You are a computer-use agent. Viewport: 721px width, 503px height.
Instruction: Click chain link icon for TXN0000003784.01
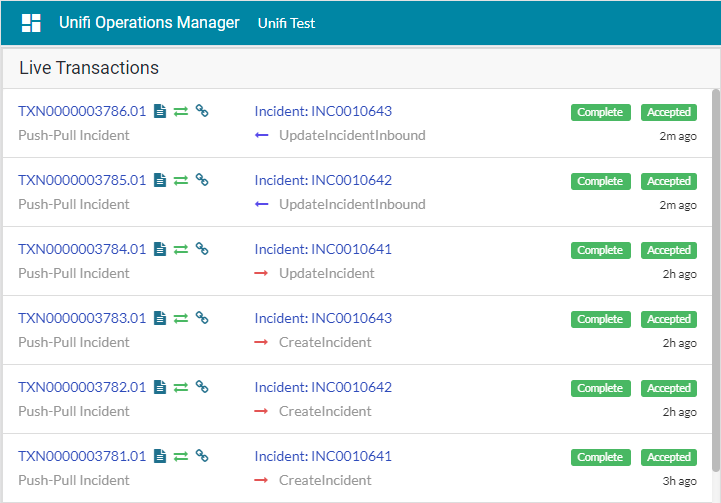[x=201, y=250]
